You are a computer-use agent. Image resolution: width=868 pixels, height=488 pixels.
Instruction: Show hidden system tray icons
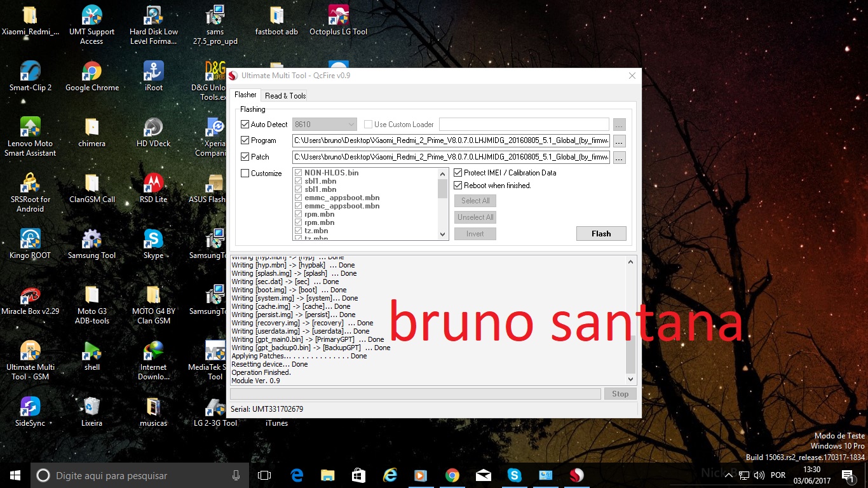(x=728, y=475)
